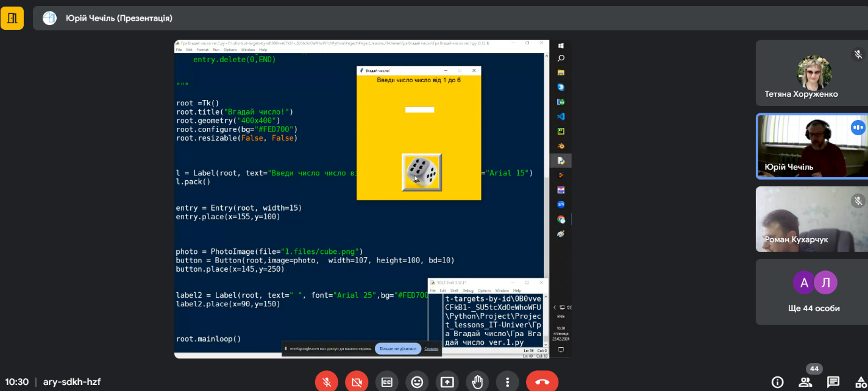Raise your hand in the meeting
Screen dimensions: 868x391
click(x=477, y=382)
